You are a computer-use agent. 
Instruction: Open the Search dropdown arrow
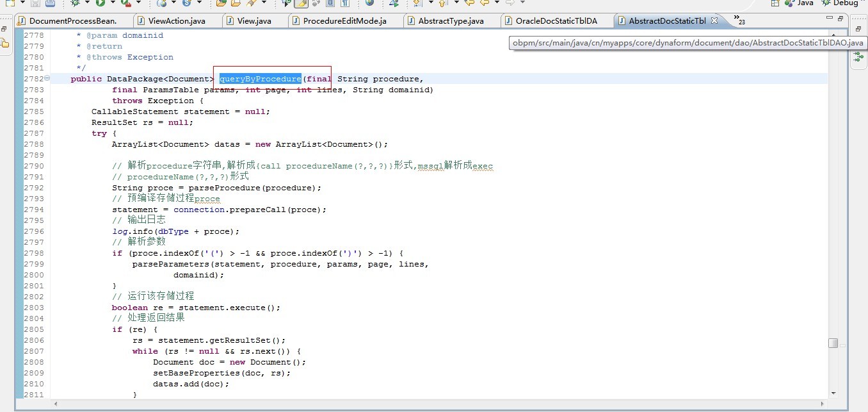263,3
